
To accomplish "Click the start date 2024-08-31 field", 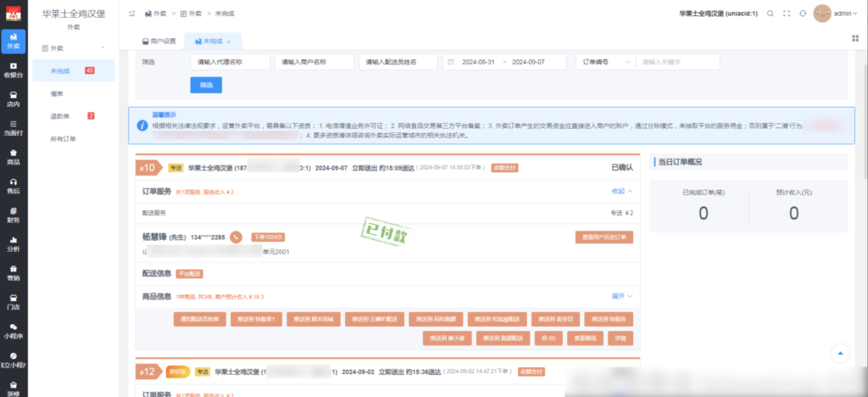I will click(478, 62).
